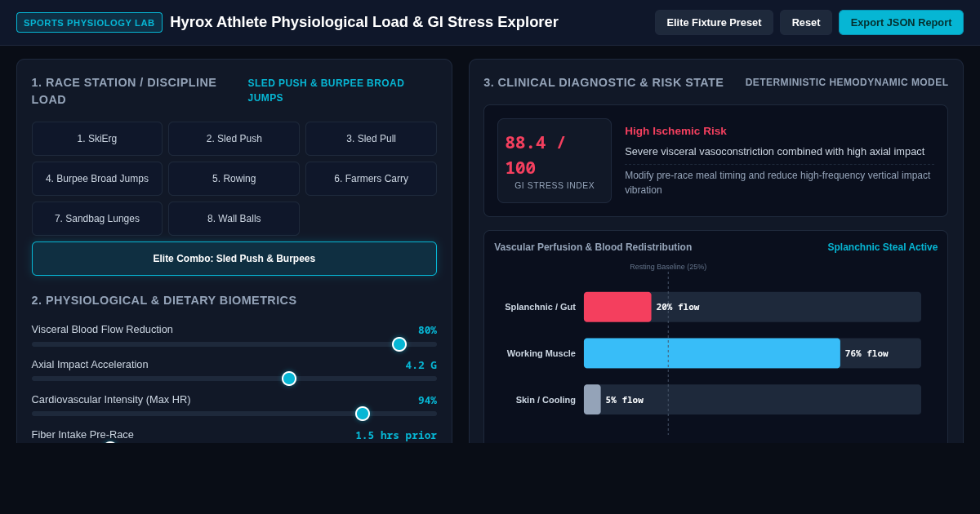Click the Sled Push & Burpee Broad Jumps label
The image size is (980, 514).
click(326, 91)
